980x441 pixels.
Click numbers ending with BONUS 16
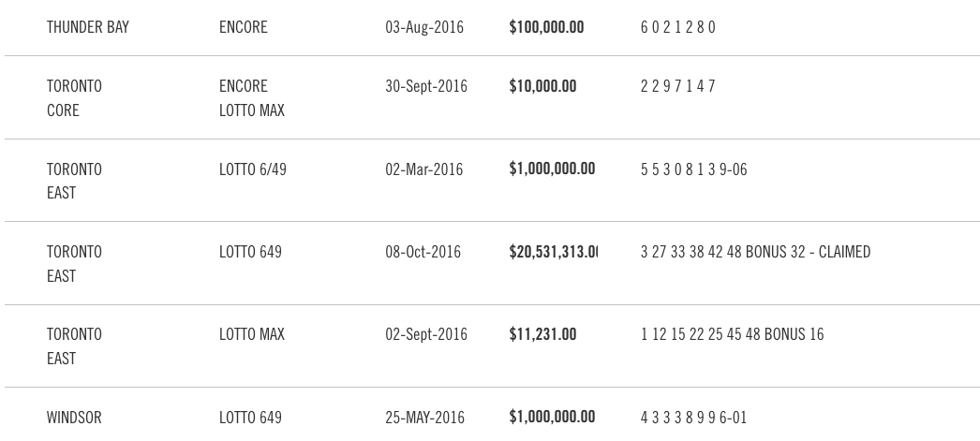pyautogui.click(x=733, y=335)
